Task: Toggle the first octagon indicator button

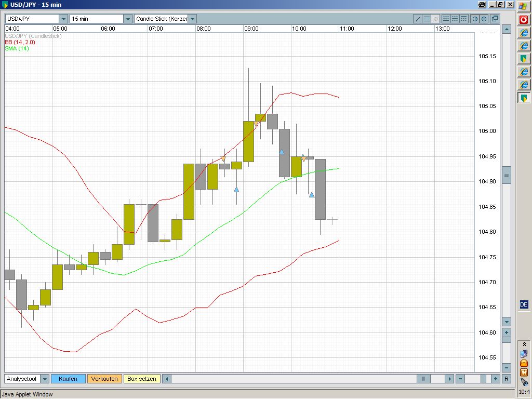Action: pyautogui.click(x=474, y=19)
